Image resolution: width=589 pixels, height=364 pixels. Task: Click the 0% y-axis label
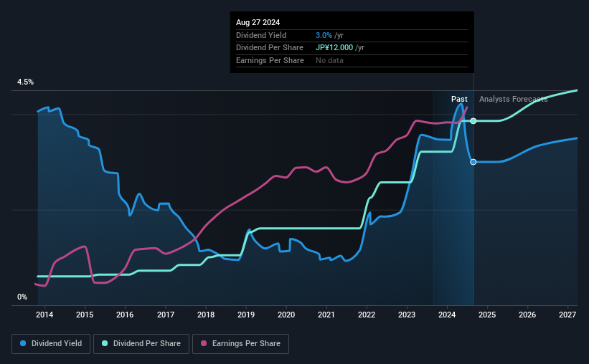(22, 297)
